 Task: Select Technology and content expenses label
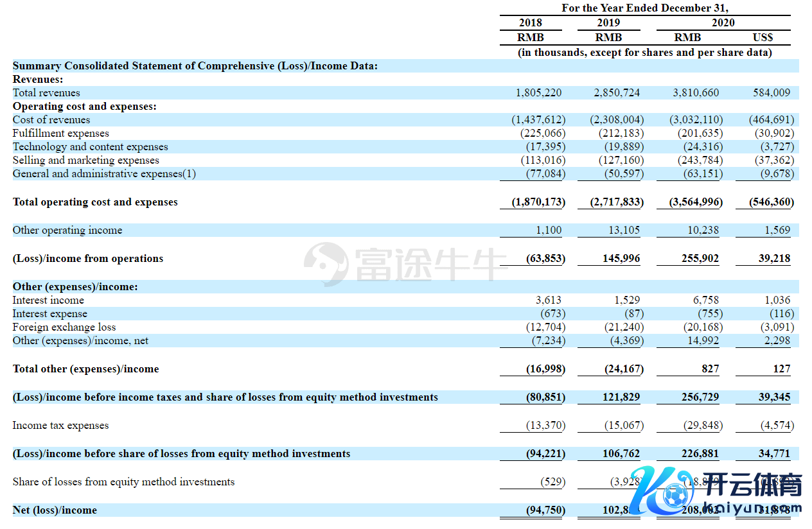pyautogui.click(x=91, y=146)
